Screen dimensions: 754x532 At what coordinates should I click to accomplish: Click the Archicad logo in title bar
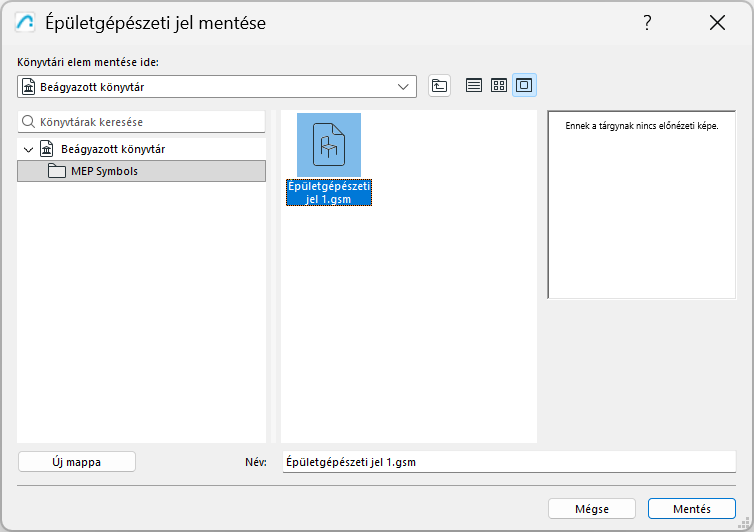26,22
